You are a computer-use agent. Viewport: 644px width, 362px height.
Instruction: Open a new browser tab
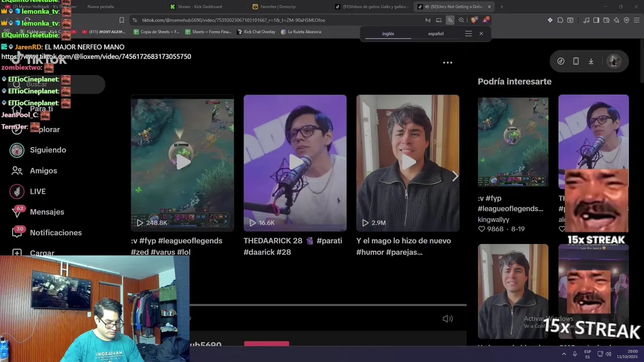[501, 7]
